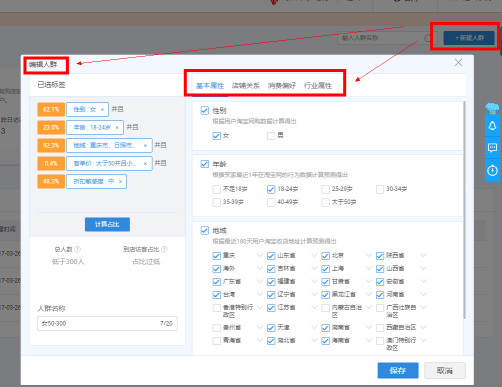This screenshot has height=387, width=502.
Task: Uncheck the 北京 region checkbox
Action: (325, 256)
